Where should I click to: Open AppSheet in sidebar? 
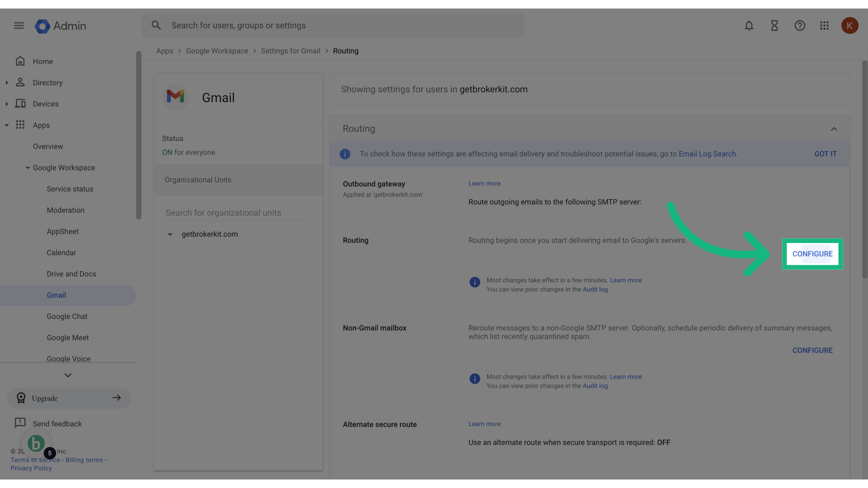click(x=63, y=231)
